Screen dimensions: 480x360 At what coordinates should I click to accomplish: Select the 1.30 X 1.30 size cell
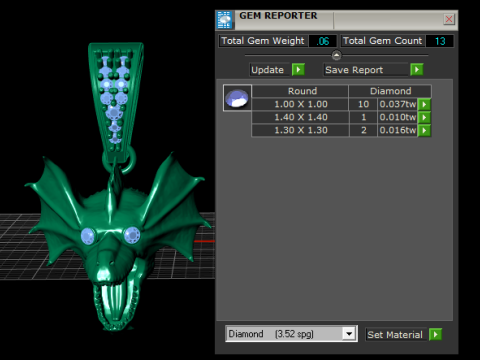[x=301, y=130]
